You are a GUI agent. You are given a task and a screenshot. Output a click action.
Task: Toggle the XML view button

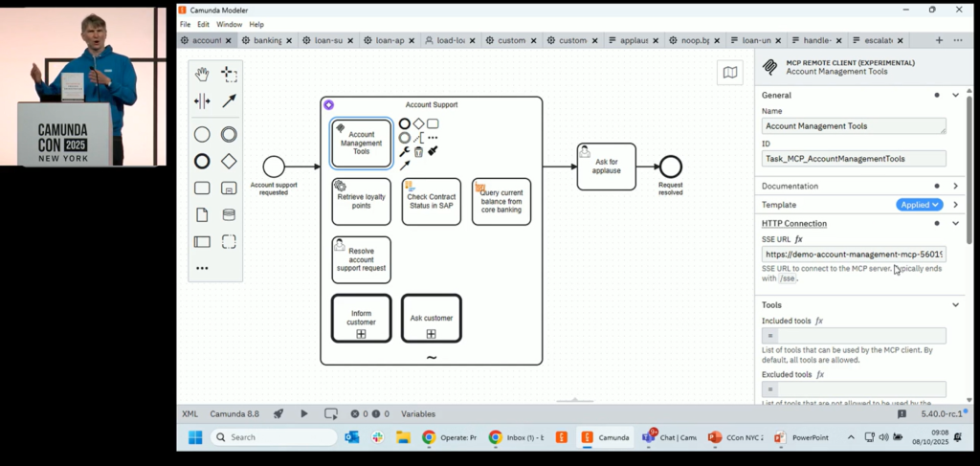pos(189,413)
